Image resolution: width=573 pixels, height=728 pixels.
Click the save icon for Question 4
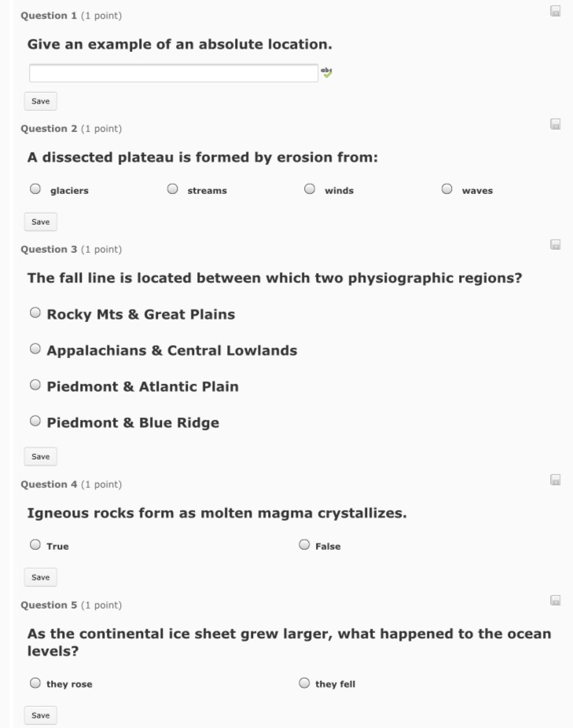555,480
